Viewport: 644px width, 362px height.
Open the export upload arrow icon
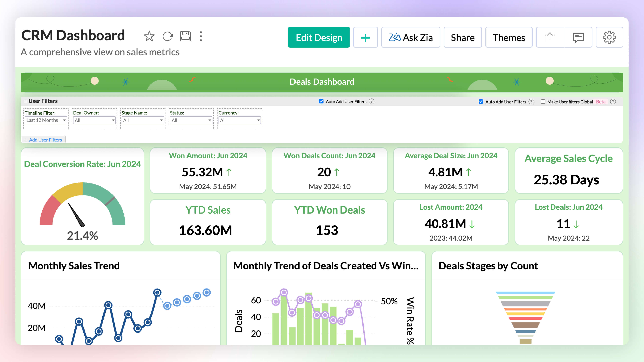[550, 38]
